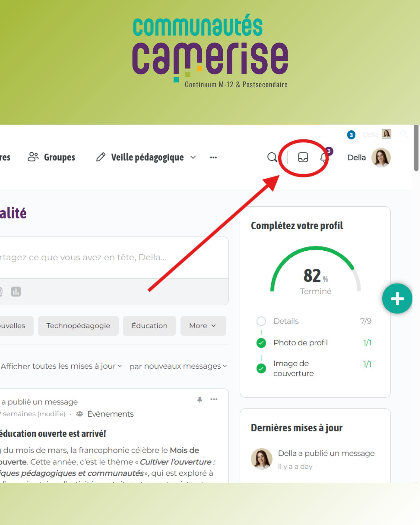Click the Groupes people icon
This screenshot has height=525, width=420.
33,157
